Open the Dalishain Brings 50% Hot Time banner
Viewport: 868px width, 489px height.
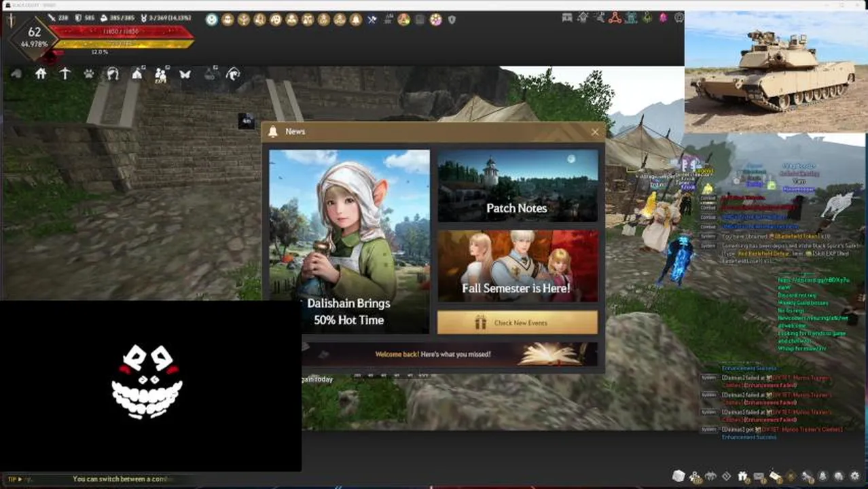click(x=349, y=242)
